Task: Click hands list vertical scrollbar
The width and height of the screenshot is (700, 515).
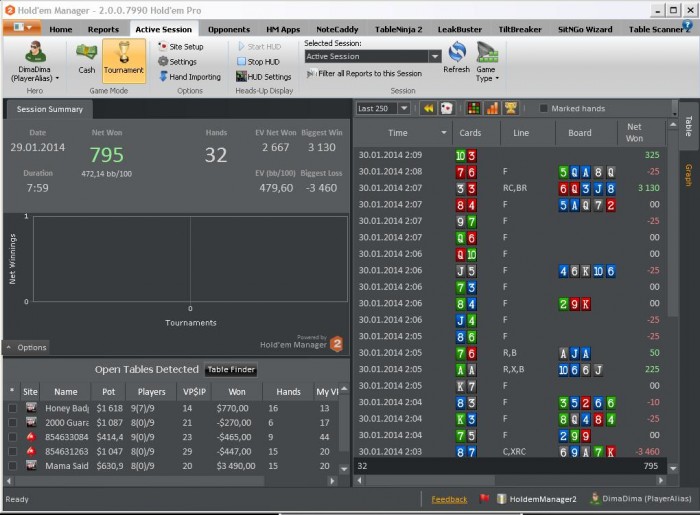Action: coord(672,223)
